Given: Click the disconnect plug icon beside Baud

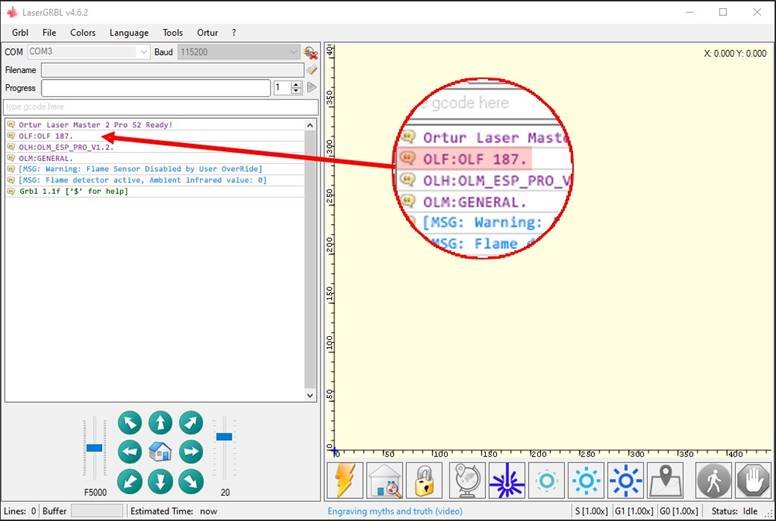Looking at the screenshot, I should pos(311,52).
